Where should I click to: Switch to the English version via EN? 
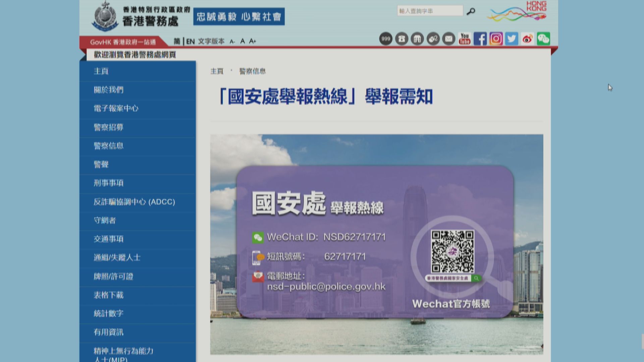click(x=190, y=42)
